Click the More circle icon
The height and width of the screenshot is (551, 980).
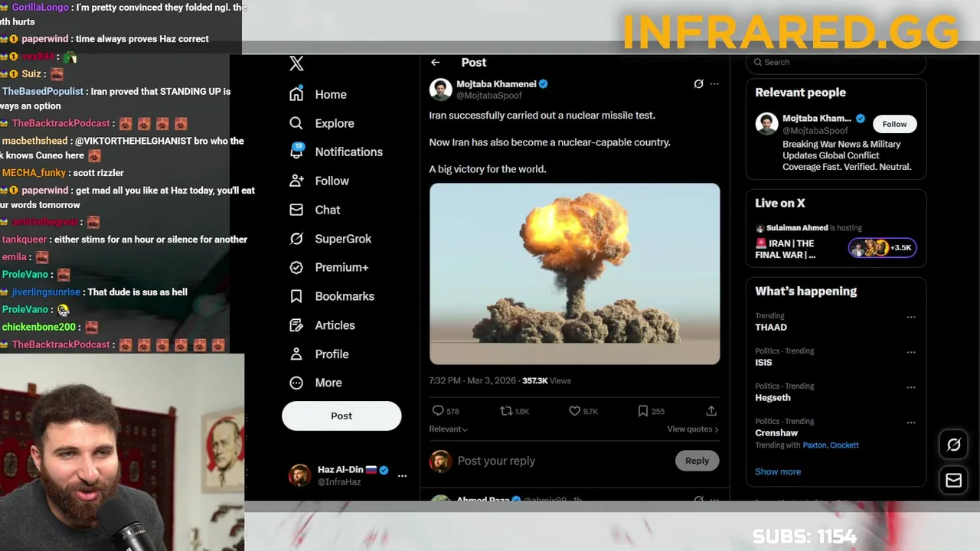pos(296,383)
